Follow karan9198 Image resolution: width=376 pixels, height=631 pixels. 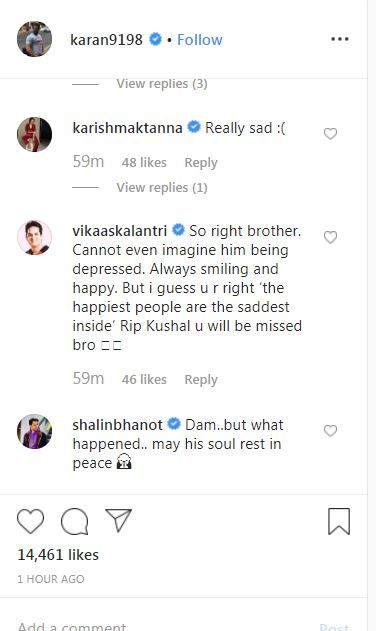[x=200, y=39]
